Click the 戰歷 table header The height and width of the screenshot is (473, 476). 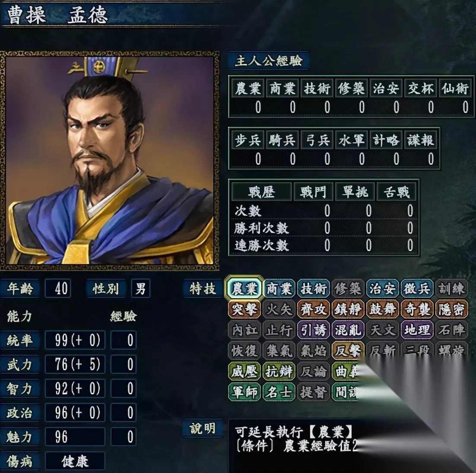pyautogui.click(x=262, y=192)
